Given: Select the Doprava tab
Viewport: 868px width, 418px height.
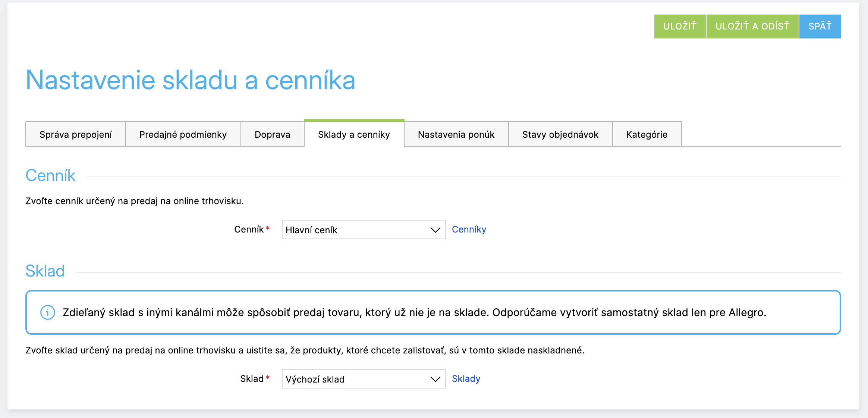Looking at the screenshot, I should click(272, 134).
